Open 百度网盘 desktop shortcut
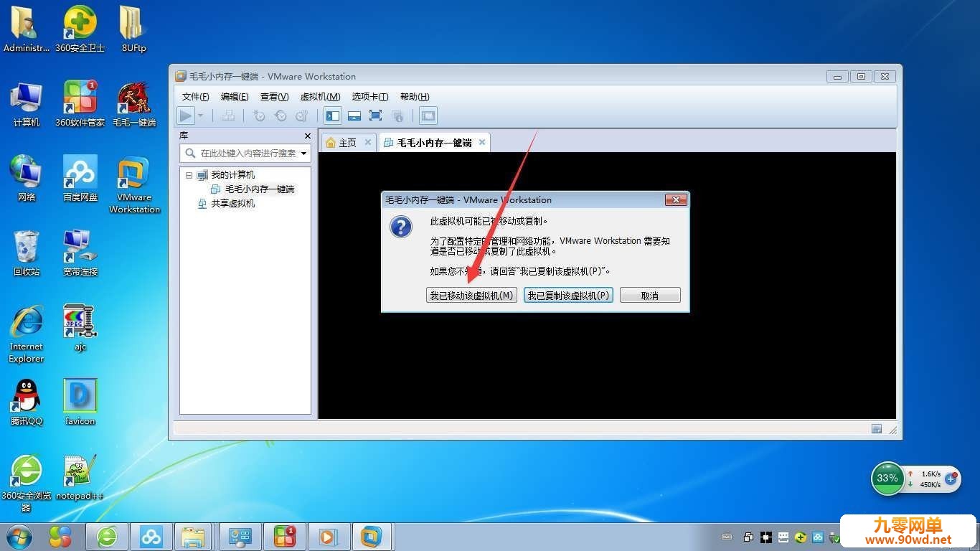This screenshot has height=551, width=980. pyautogui.click(x=80, y=178)
